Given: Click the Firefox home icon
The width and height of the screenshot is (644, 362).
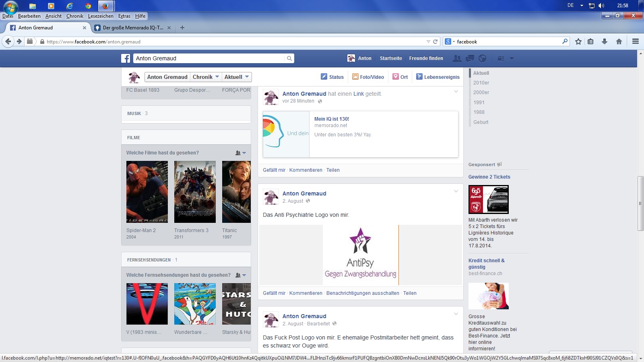Looking at the screenshot, I should [619, 41].
